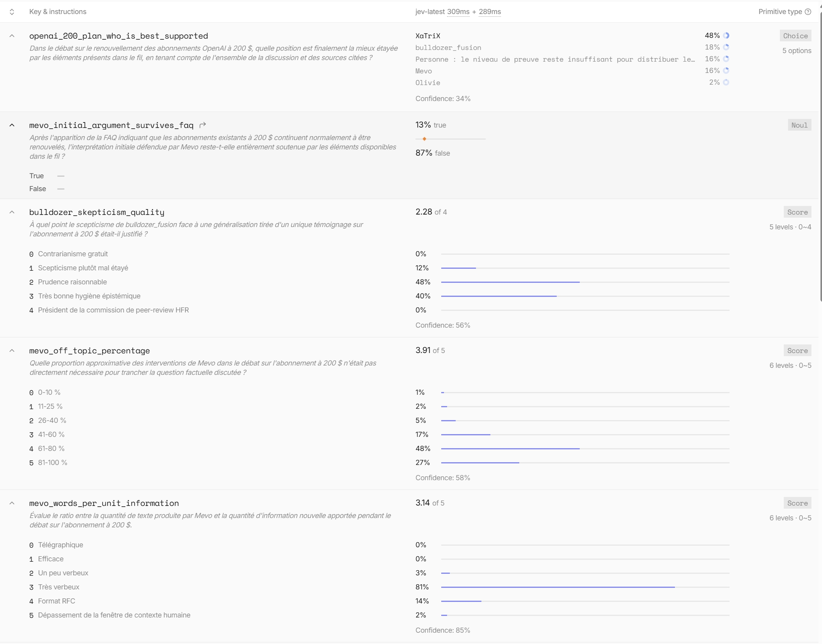Image resolution: width=822 pixels, height=644 pixels.
Task: Click the Primitive type help icon
Action: pos(808,12)
